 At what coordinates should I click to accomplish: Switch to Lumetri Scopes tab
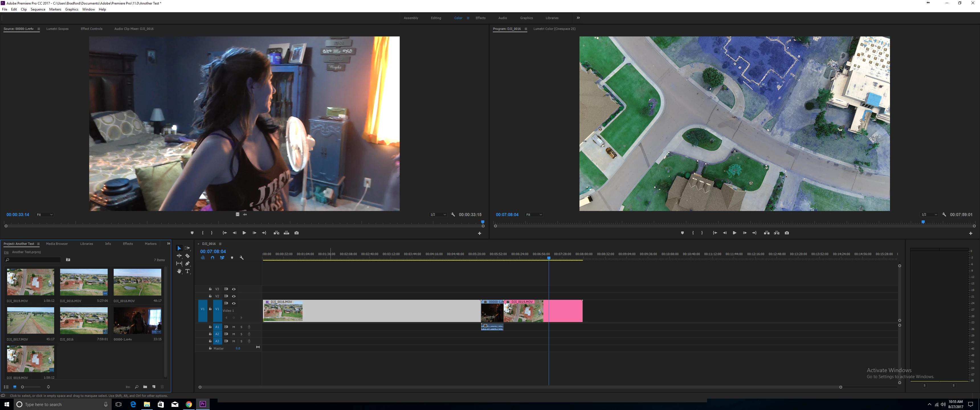[x=58, y=29]
